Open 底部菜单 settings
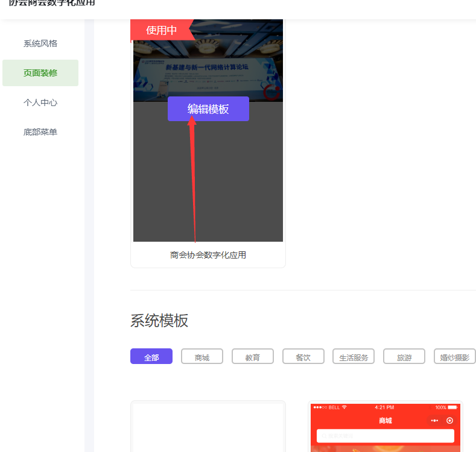Screen dimensions: 476x452 tap(40, 132)
